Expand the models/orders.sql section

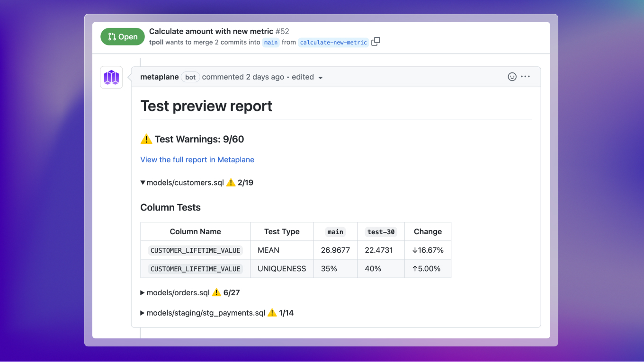[x=142, y=292]
